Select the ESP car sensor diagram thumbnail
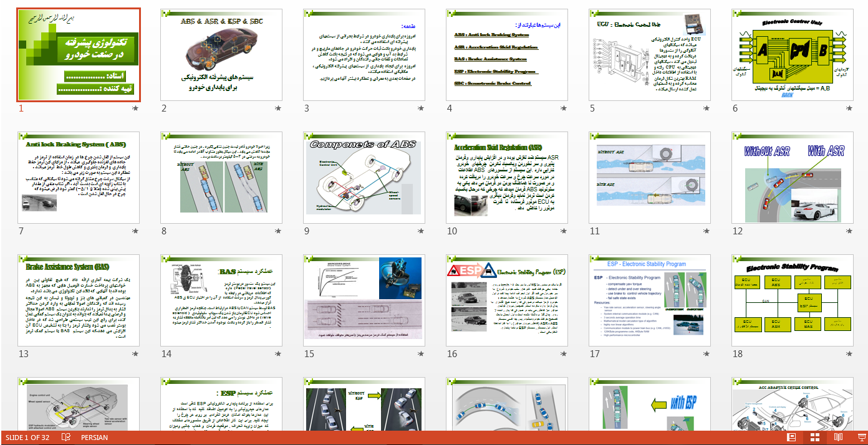The image size is (868, 445). coord(79,403)
